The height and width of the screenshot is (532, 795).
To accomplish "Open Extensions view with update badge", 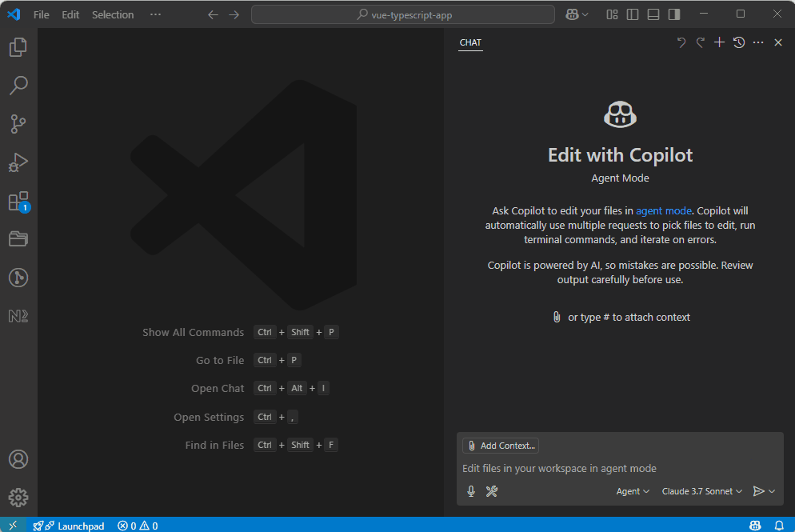I will coord(18,202).
